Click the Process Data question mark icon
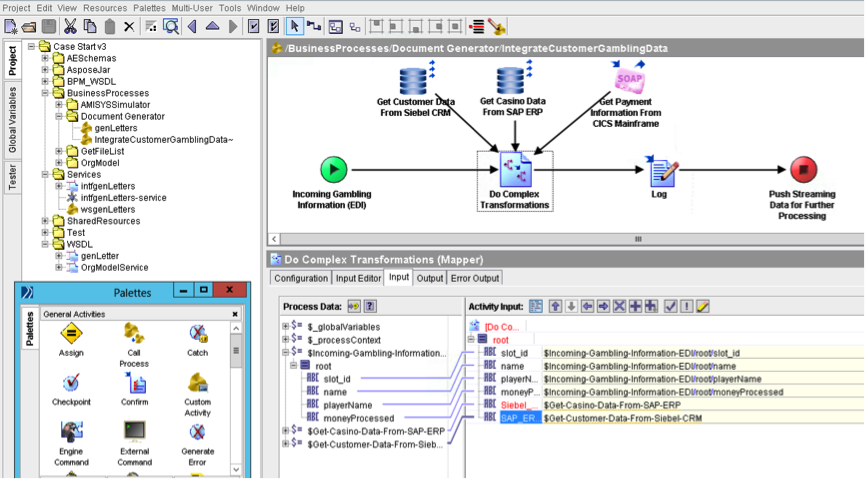The image size is (865, 479). pos(370,306)
